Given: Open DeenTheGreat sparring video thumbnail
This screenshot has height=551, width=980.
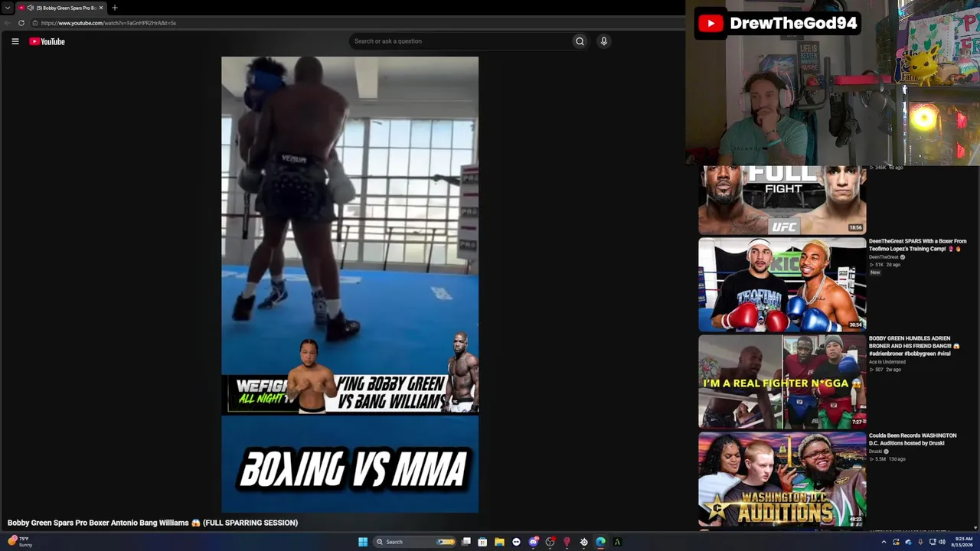Looking at the screenshot, I should coord(782,285).
